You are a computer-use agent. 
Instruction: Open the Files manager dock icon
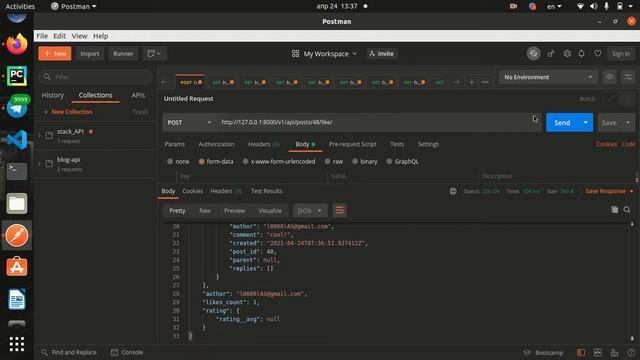(17, 203)
